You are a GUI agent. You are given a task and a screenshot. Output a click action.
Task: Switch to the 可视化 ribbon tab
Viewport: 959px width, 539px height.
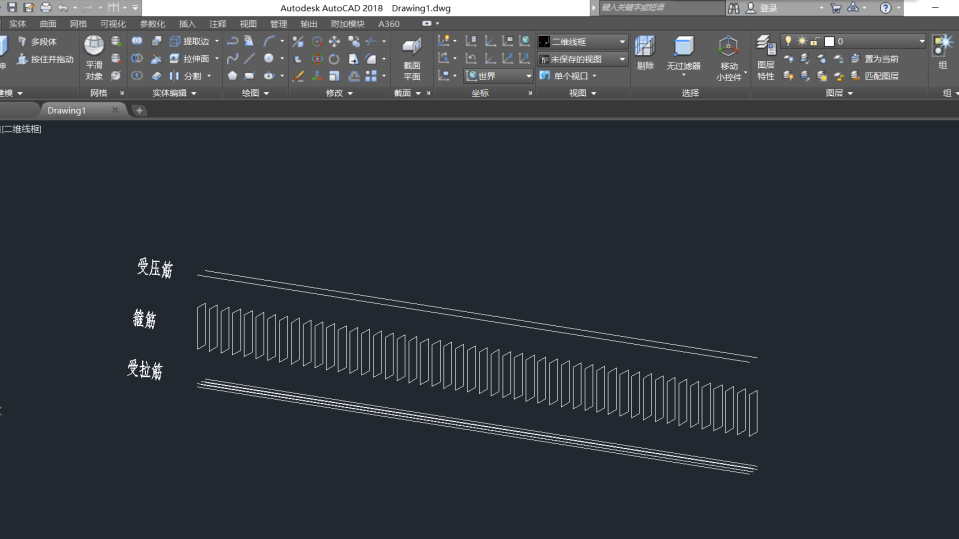coord(113,23)
